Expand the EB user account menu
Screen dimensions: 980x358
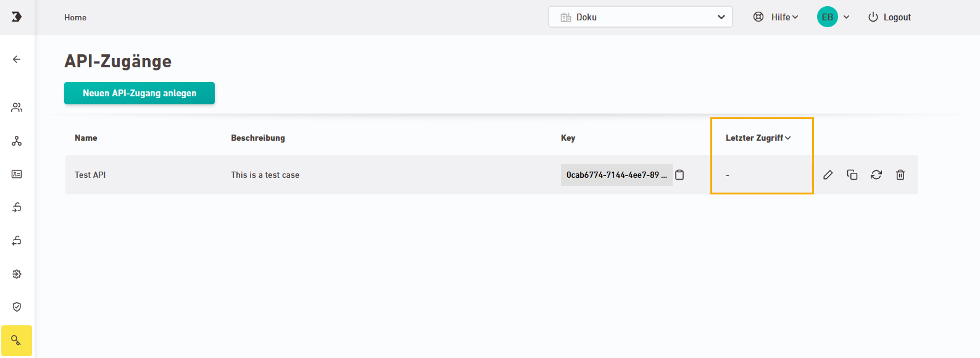pos(833,17)
